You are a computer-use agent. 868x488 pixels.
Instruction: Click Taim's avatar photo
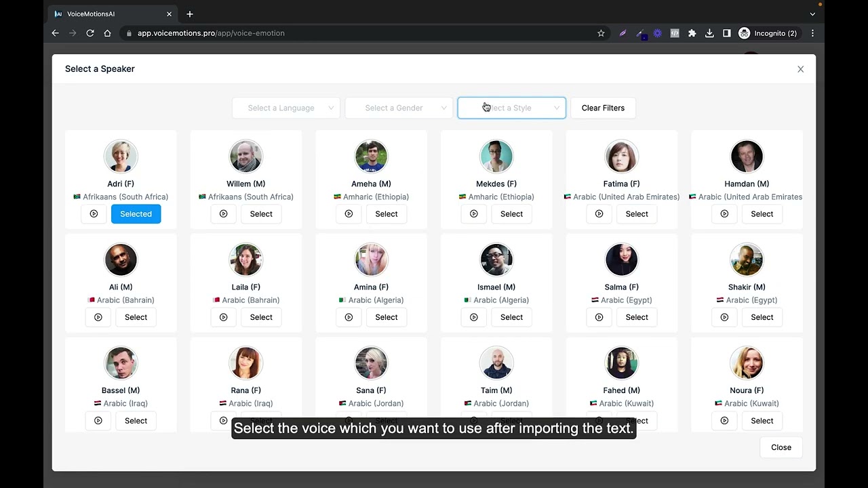click(496, 364)
